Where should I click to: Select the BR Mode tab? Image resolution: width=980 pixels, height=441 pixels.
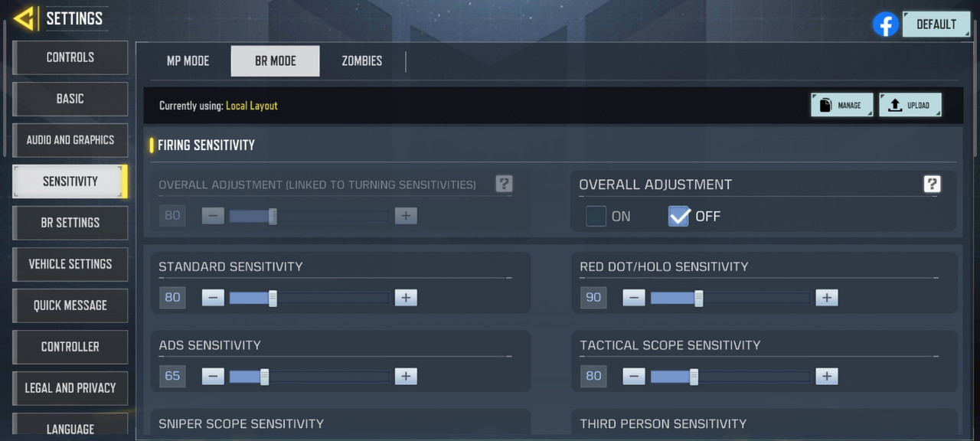pyautogui.click(x=275, y=61)
